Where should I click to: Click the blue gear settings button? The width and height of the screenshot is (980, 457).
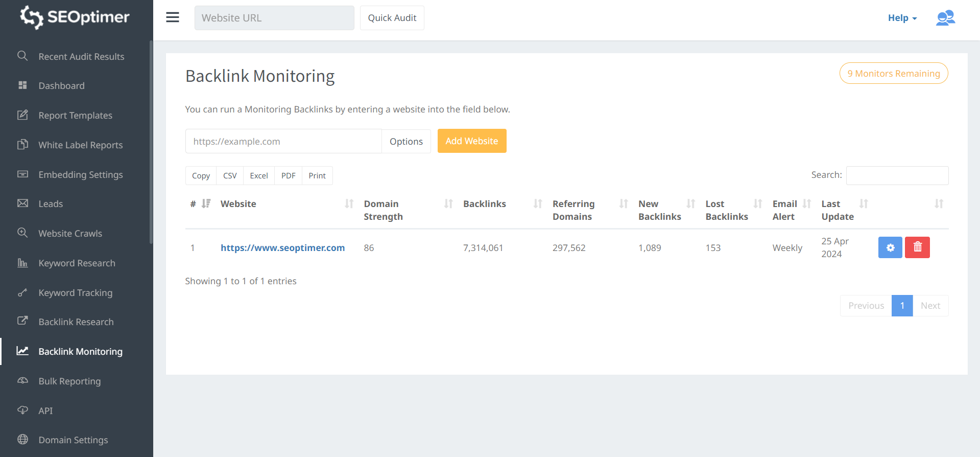890,247
